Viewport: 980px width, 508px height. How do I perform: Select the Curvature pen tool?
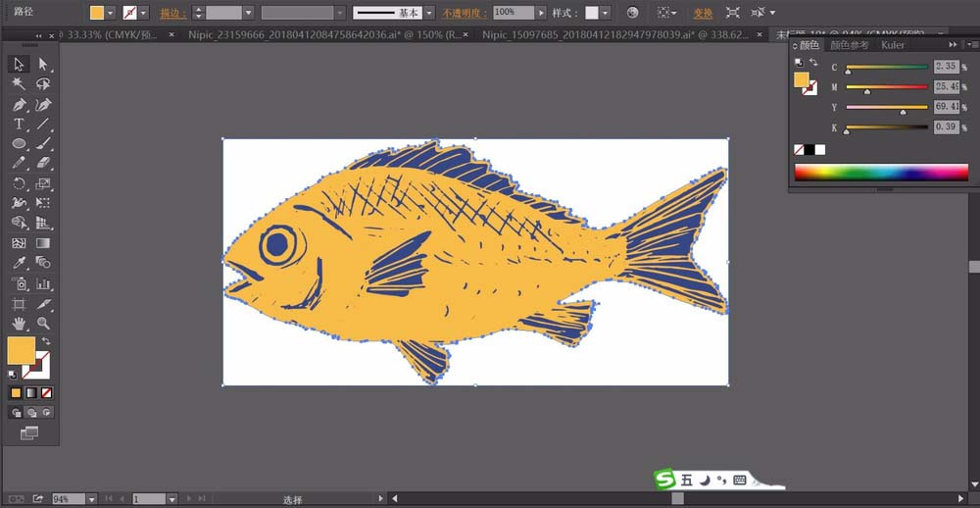point(43,104)
